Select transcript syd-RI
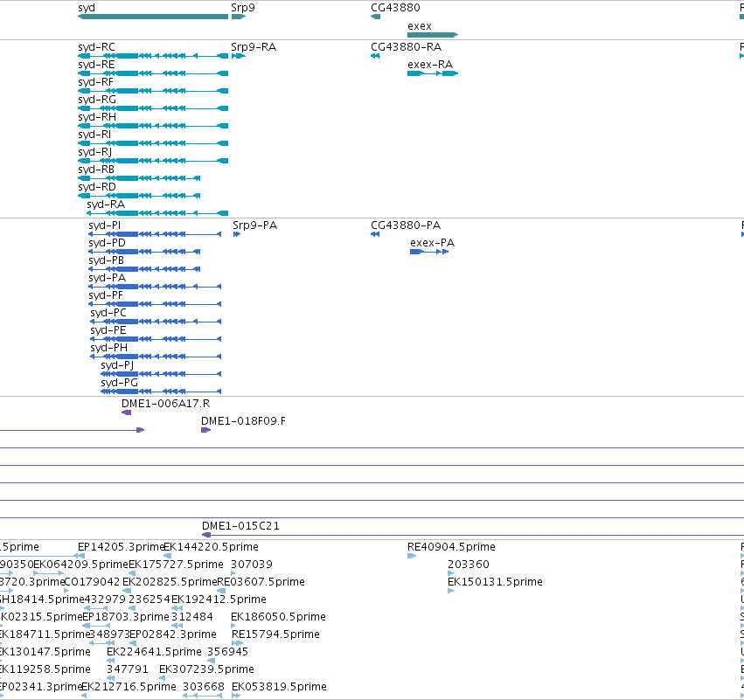744x700 pixels. (x=153, y=143)
